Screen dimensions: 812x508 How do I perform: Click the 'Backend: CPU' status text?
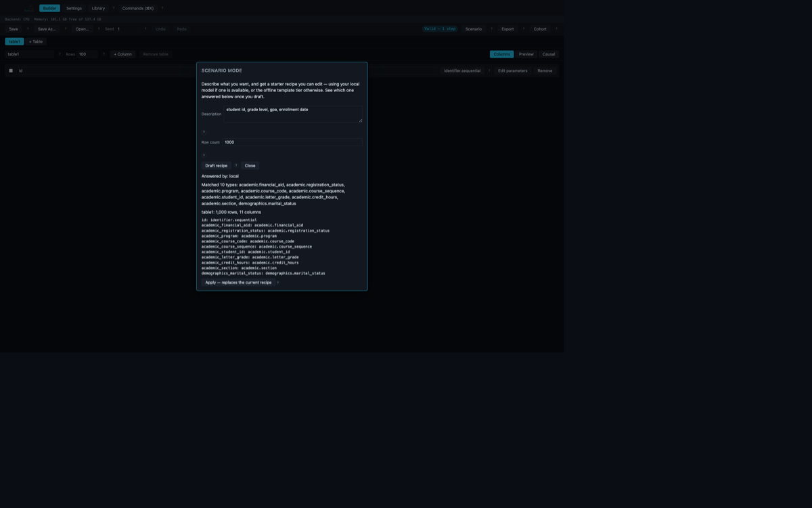coord(17,19)
